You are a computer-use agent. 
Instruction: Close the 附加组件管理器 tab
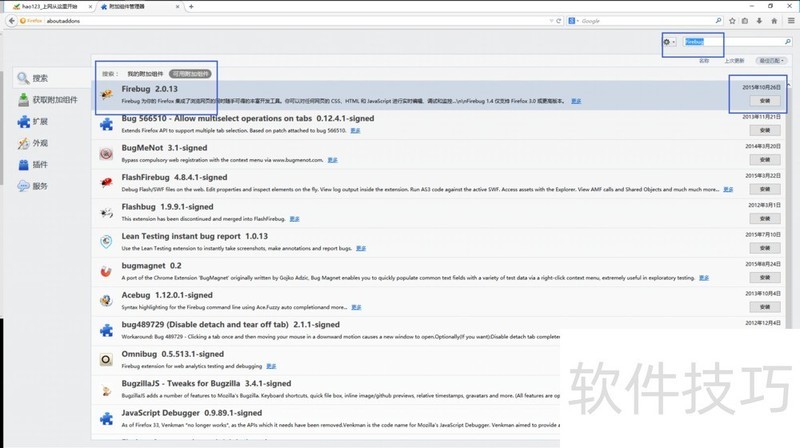click(x=178, y=7)
